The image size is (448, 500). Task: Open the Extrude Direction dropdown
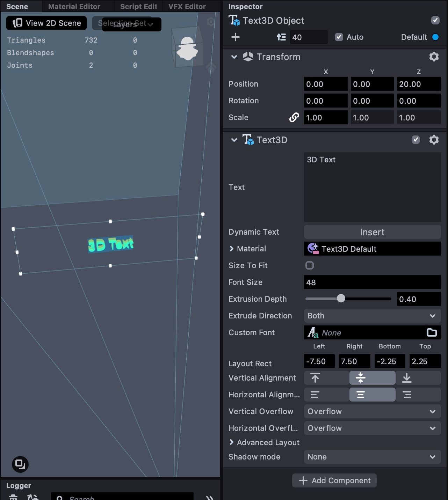coord(372,316)
